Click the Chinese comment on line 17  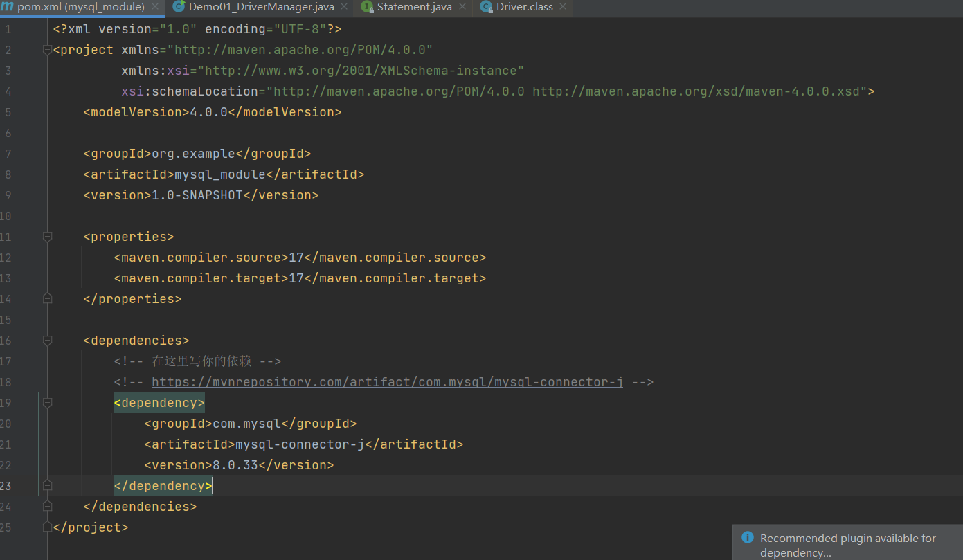tap(197, 361)
